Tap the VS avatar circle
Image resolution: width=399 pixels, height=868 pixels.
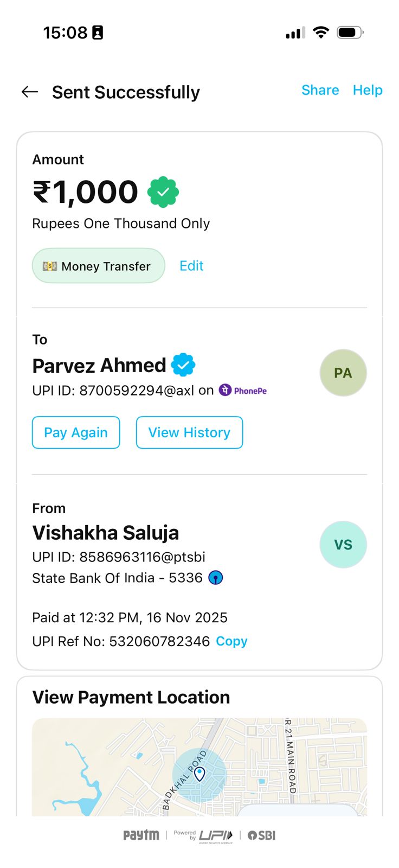pos(343,545)
